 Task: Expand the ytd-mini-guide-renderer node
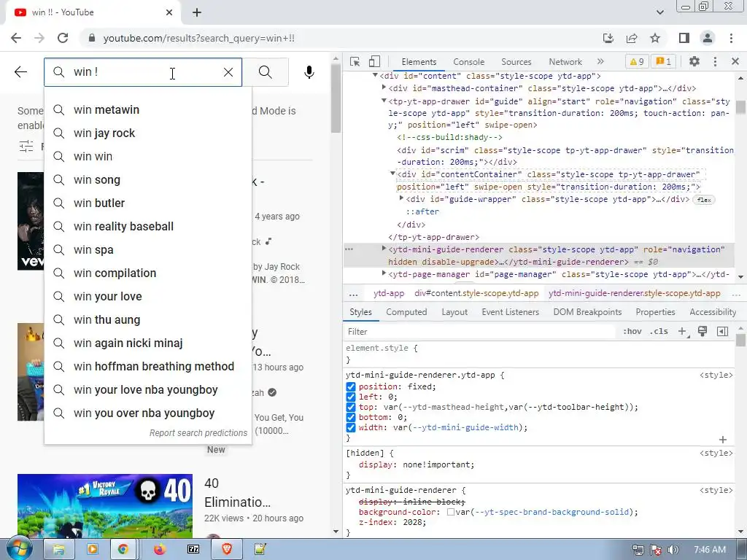coord(384,249)
